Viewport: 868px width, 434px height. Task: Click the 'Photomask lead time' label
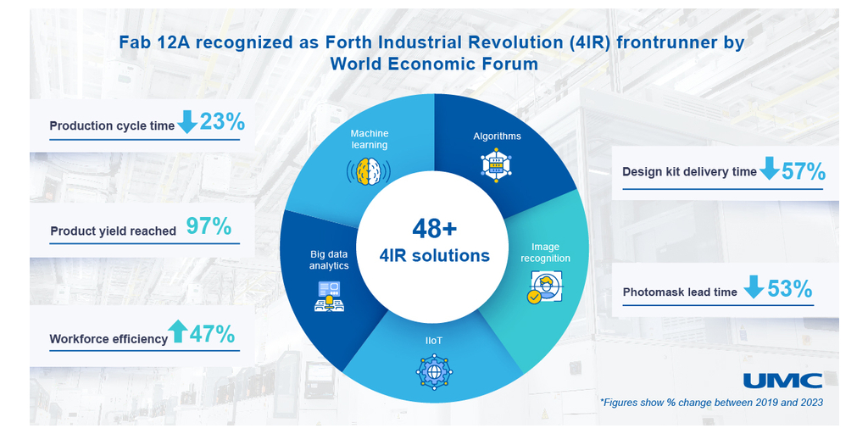click(680, 292)
